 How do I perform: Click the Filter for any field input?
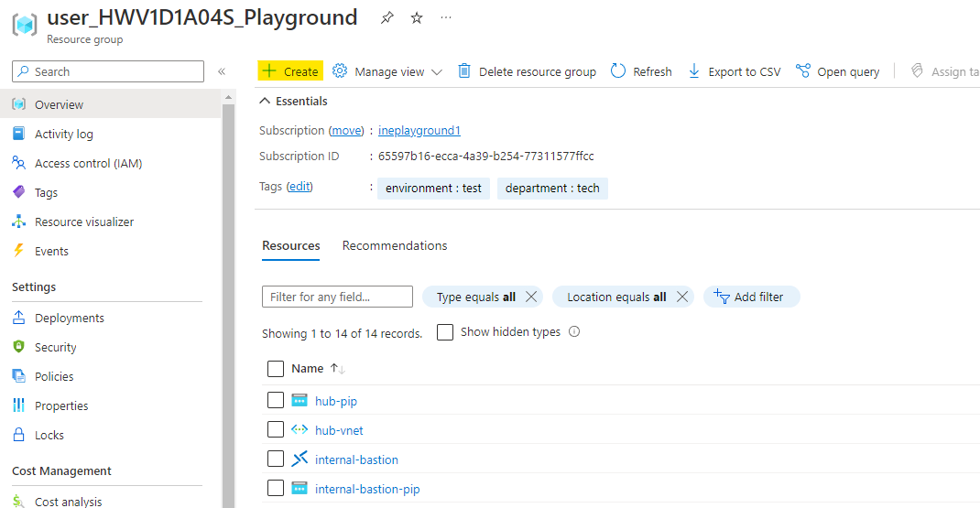(x=337, y=297)
